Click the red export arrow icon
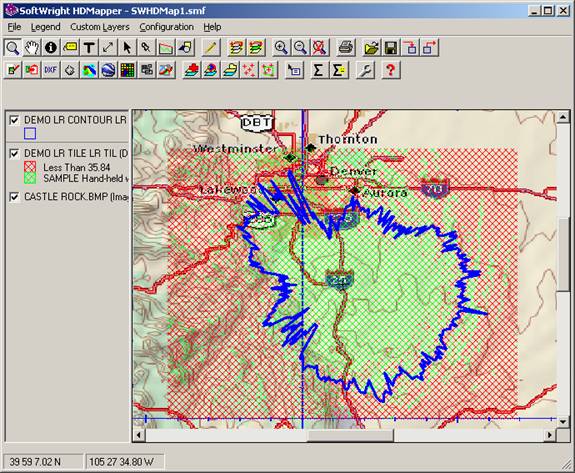 pyautogui.click(x=32, y=70)
